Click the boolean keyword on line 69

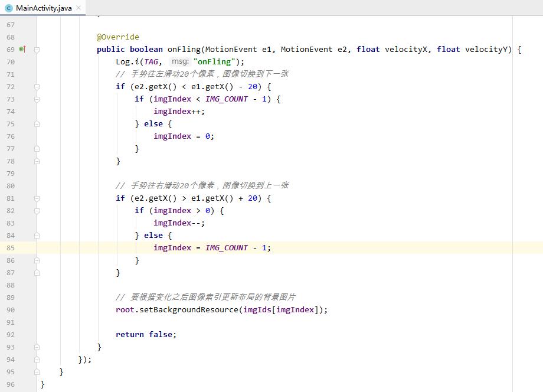pyautogui.click(x=146, y=50)
